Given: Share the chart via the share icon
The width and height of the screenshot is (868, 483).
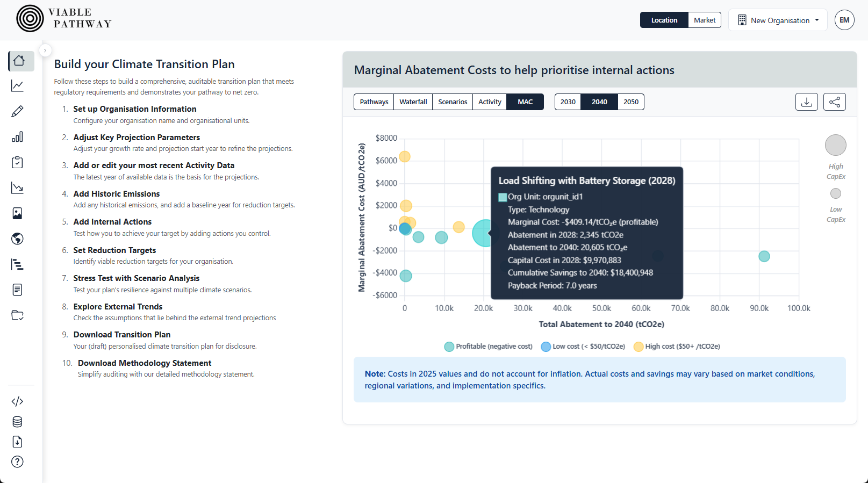Looking at the screenshot, I should click(834, 102).
